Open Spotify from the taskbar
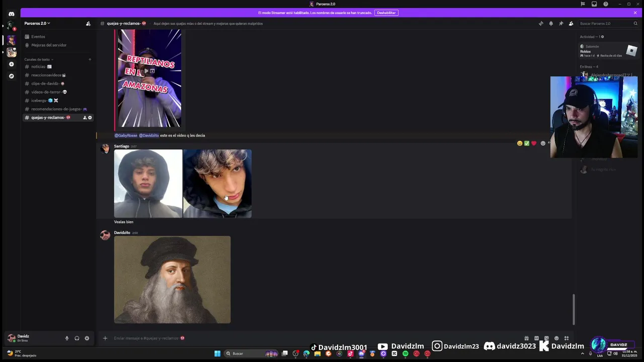 [406, 353]
